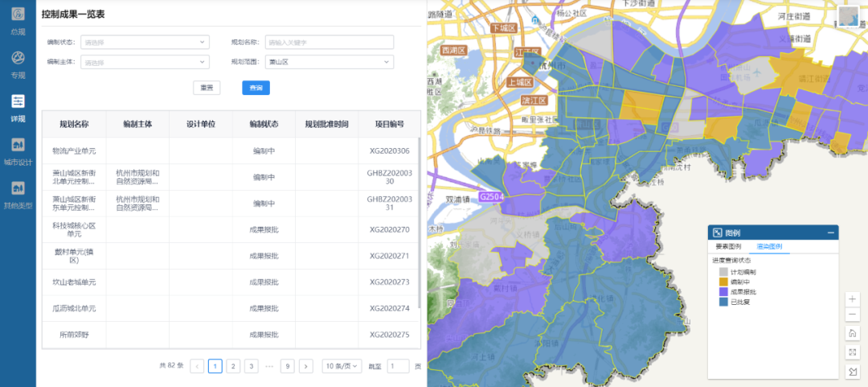This screenshot has width=868, height=387.
Task: Click the blue 已批复 legend swatch
Action: [x=723, y=303]
